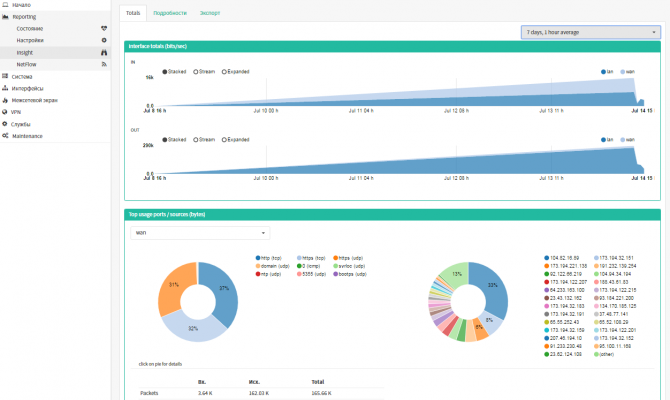Click the laptop icon beside Начало

pyautogui.click(x=5, y=5)
